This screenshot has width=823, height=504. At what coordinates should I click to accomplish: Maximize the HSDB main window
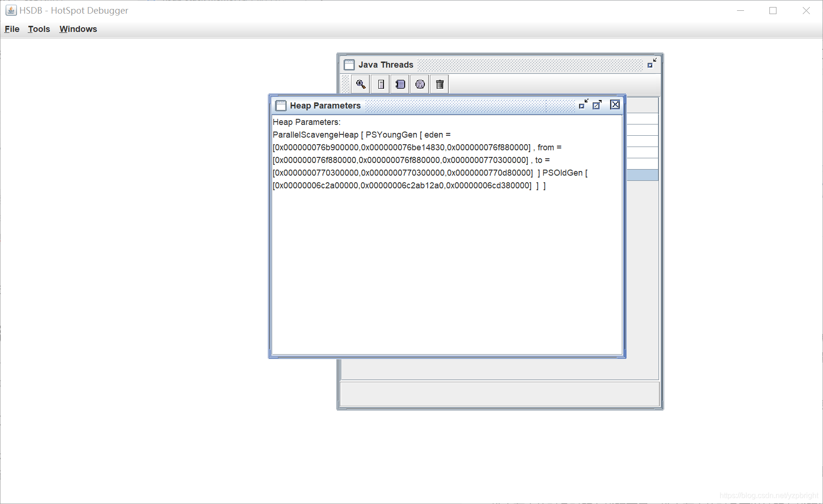[x=773, y=10]
